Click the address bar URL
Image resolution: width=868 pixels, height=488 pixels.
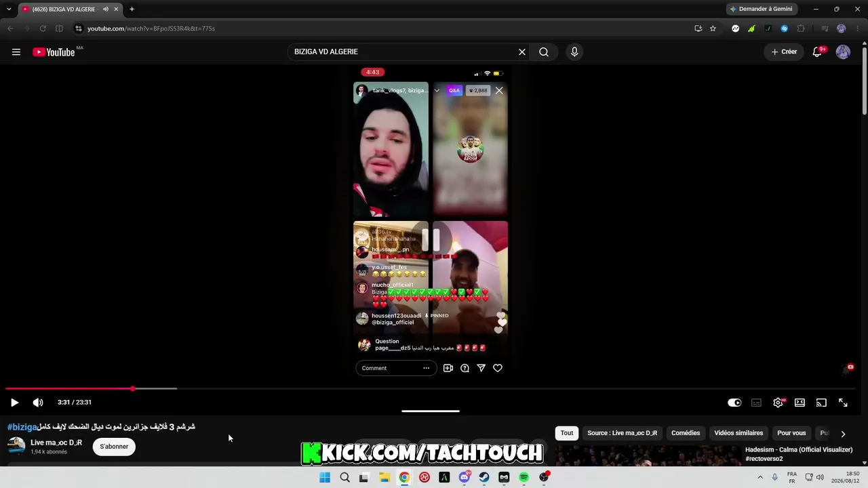(x=151, y=28)
